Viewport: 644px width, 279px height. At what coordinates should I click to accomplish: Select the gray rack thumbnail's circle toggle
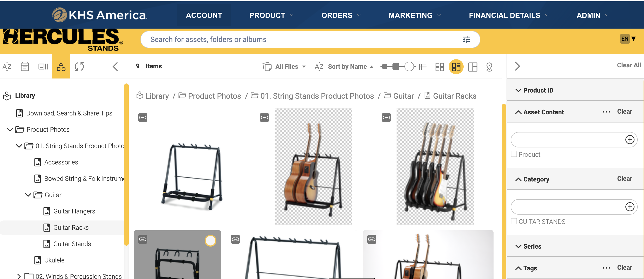[x=210, y=240]
